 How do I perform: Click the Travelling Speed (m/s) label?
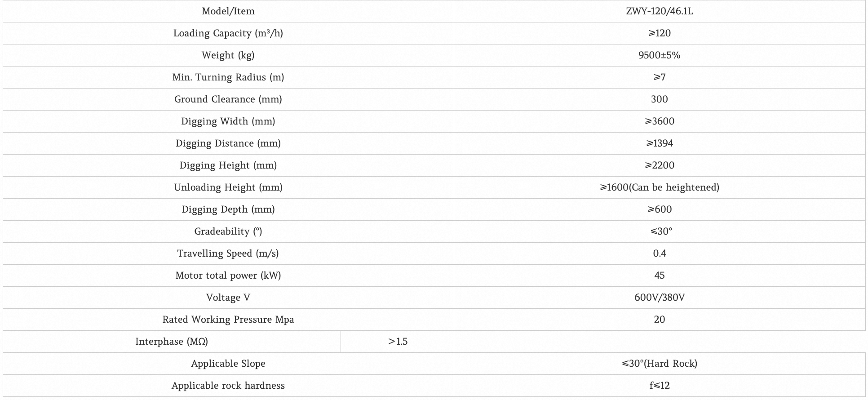228,253
